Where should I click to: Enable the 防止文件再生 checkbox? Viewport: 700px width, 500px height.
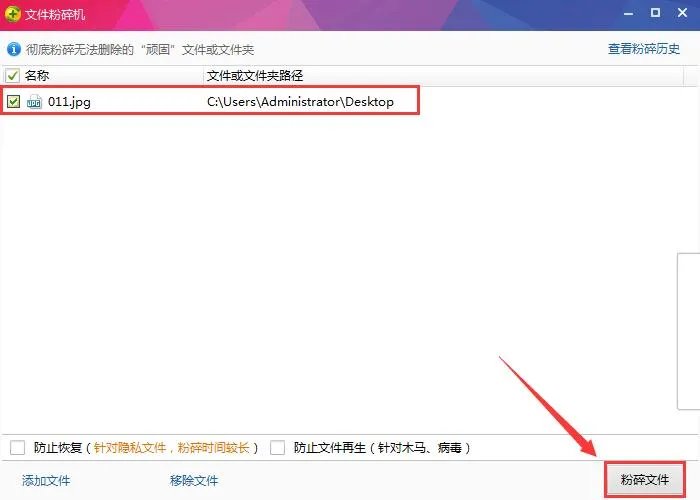pyautogui.click(x=277, y=447)
